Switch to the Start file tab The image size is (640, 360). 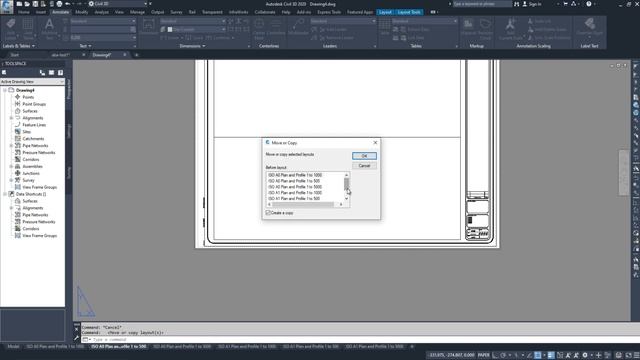pos(15,55)
